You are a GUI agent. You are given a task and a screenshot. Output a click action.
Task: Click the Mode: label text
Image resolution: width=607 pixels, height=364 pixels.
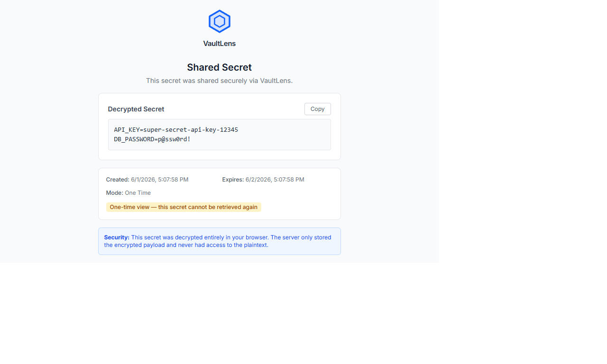[114, 193]
